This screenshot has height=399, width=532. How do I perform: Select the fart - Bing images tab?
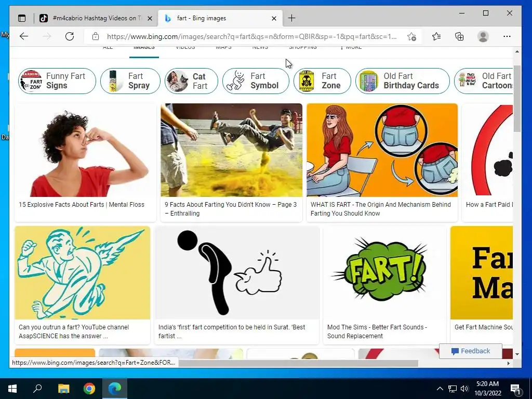coord(220,18)
